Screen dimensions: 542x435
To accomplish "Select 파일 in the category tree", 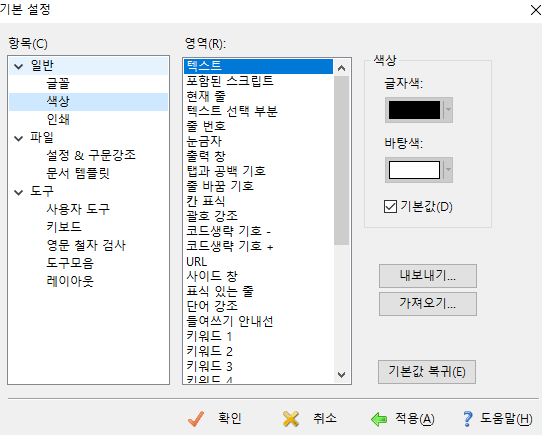I will click(x=42, y=138).
